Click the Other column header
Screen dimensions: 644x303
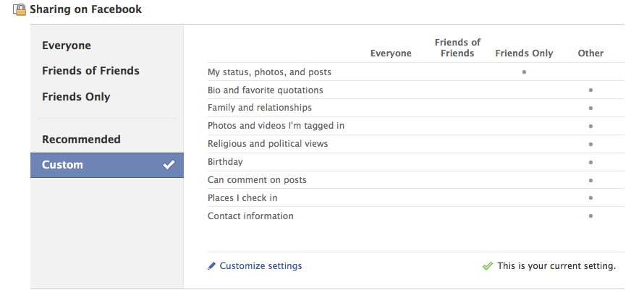590,54
